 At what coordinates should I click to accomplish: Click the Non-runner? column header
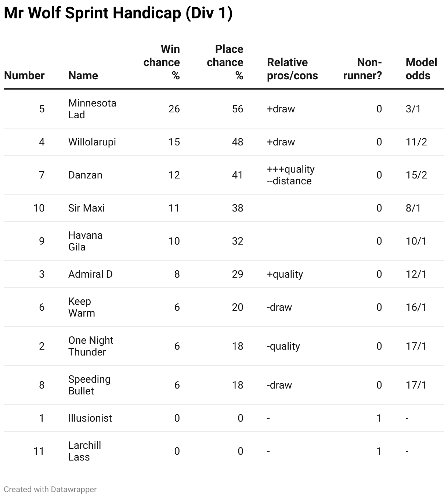[362, 69]
